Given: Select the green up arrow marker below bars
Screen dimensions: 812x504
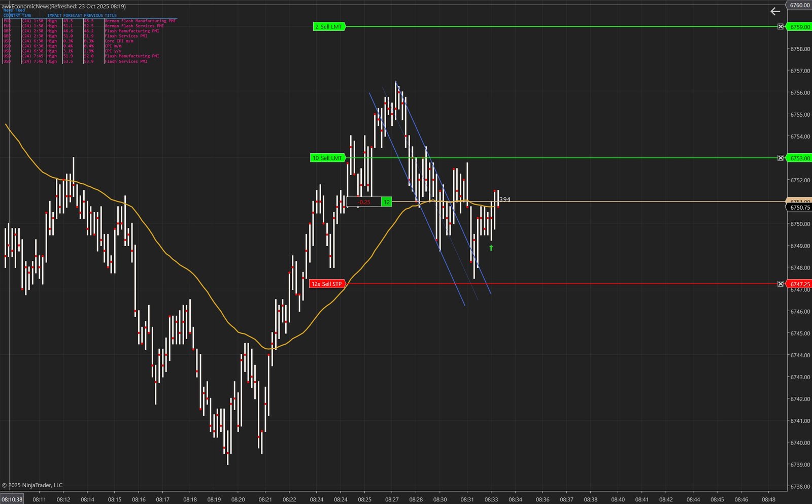Looking at the screenshot, I should (491, 248).
